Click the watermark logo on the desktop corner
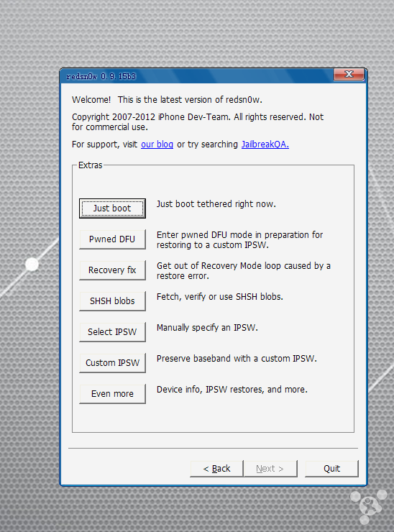 (x=369, y=506)
